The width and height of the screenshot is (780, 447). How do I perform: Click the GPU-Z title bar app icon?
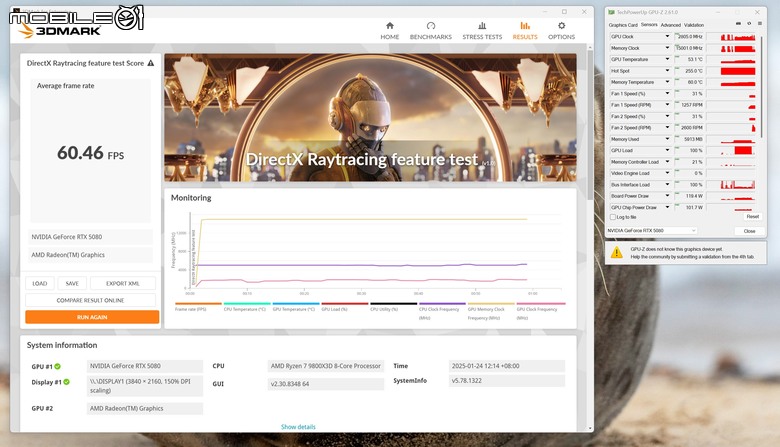click(612, 12)
